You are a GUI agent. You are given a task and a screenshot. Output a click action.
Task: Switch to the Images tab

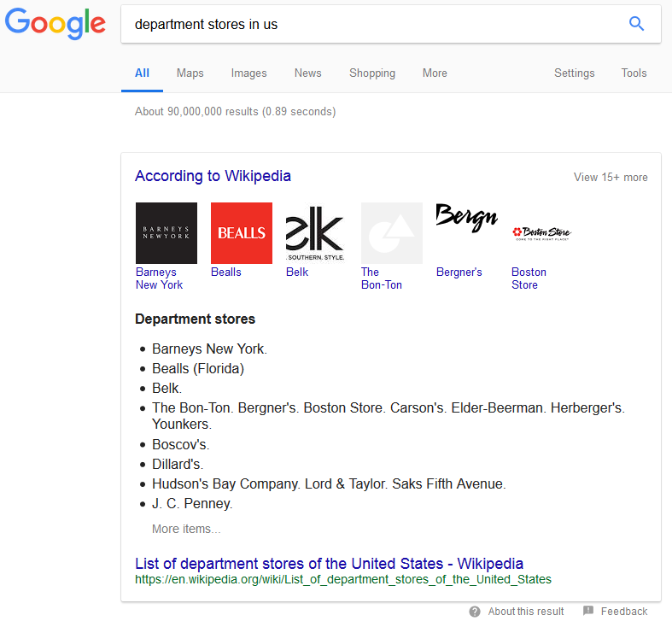click(248, 73)
